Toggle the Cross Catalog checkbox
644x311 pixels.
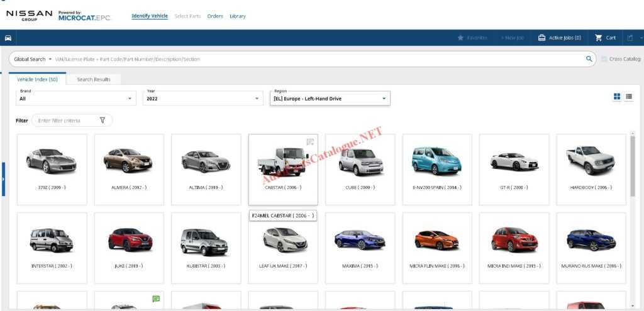point(604,59)
